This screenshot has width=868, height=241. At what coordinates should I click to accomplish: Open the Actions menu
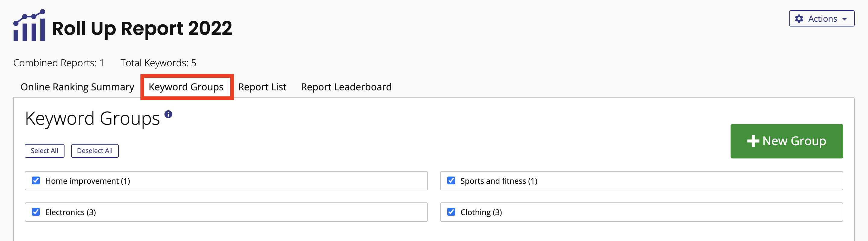point(822,18)
